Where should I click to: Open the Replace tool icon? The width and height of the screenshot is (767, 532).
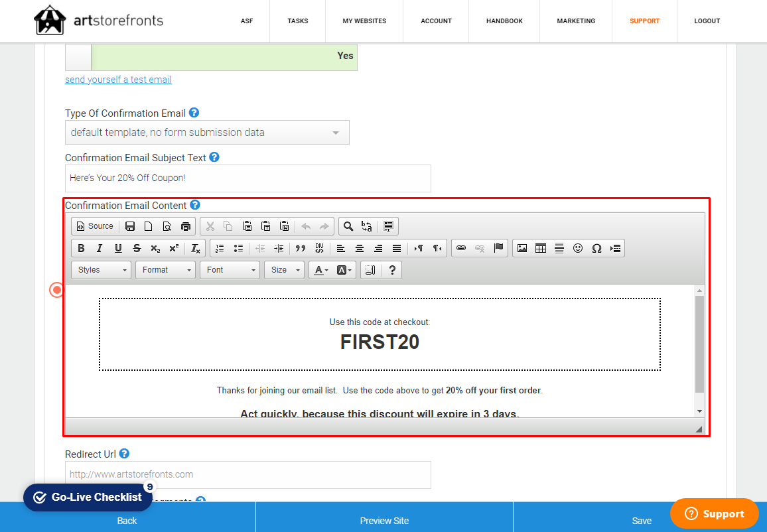[366, 226]
